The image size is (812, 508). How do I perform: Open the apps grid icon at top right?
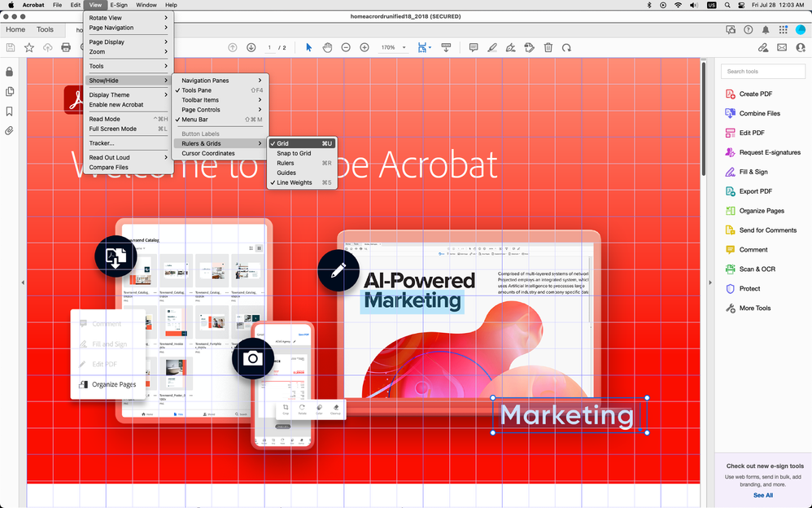coord(783,30)
